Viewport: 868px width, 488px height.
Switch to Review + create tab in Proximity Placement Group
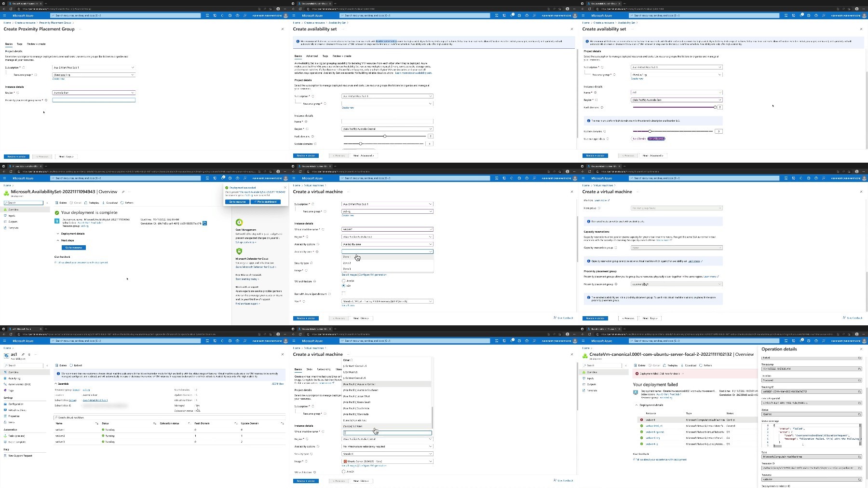click(36, 44)
